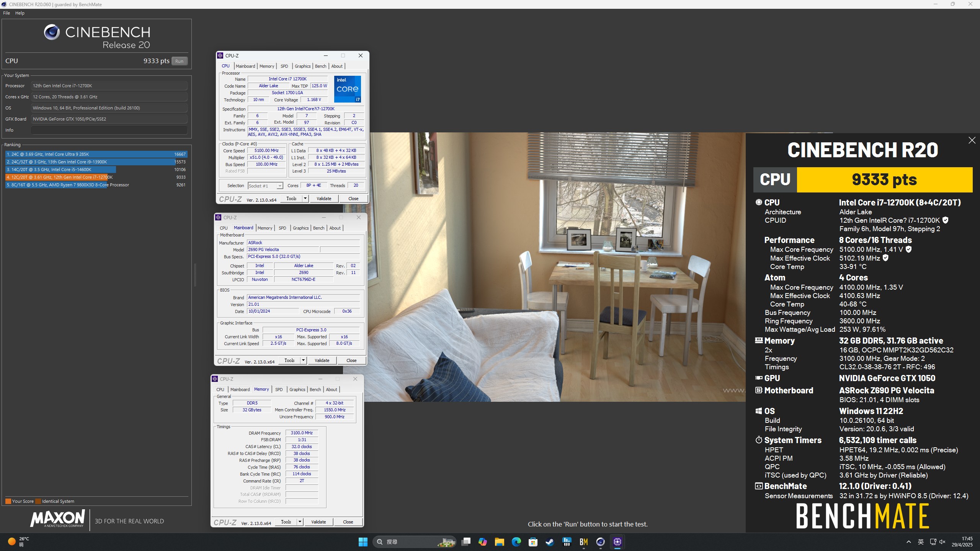Switch to CPU-Z in the taskbar

click(x=617, y=542)
